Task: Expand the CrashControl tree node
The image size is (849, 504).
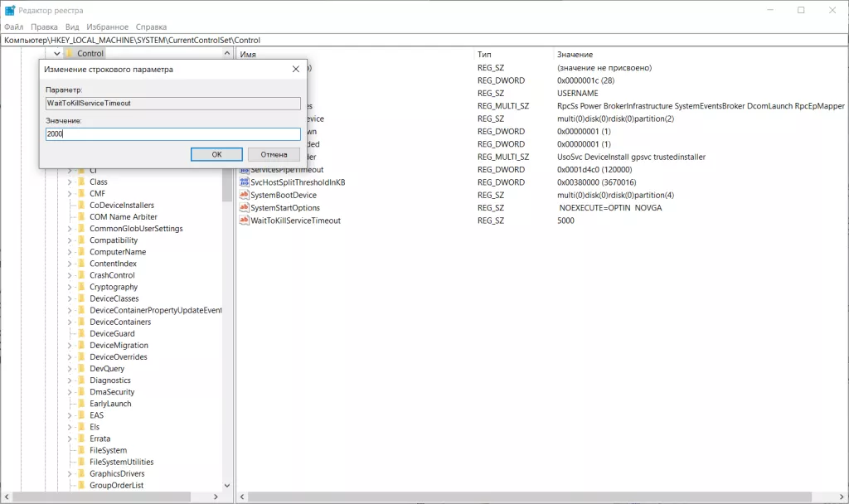Action: [x=70, y=275]
